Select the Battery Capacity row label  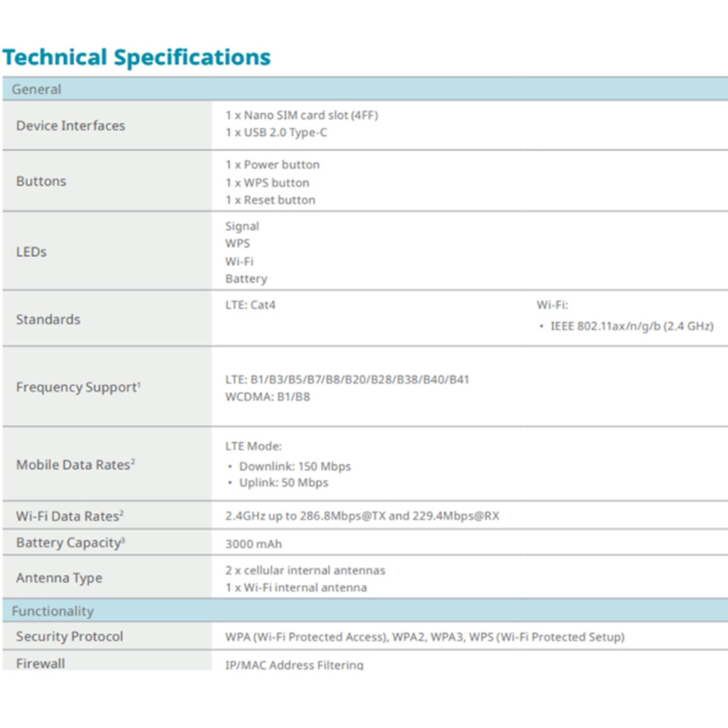coord(70,542)
